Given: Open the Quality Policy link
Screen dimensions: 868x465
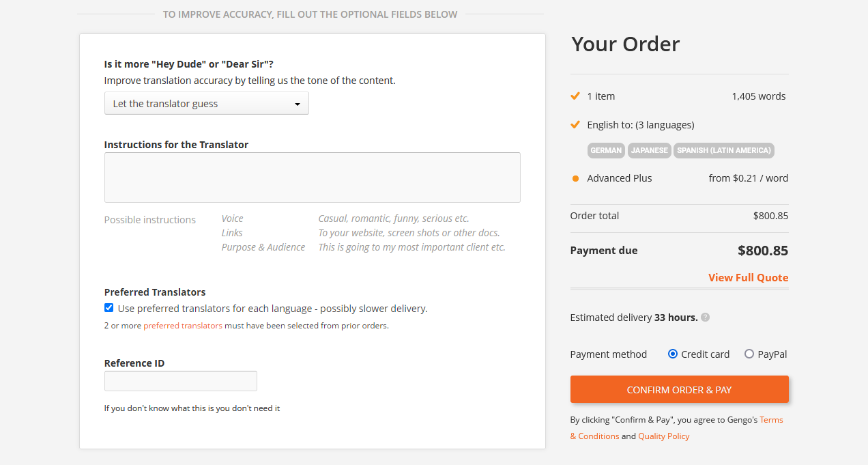Looking at the screenshot, I should coord(664,436).
